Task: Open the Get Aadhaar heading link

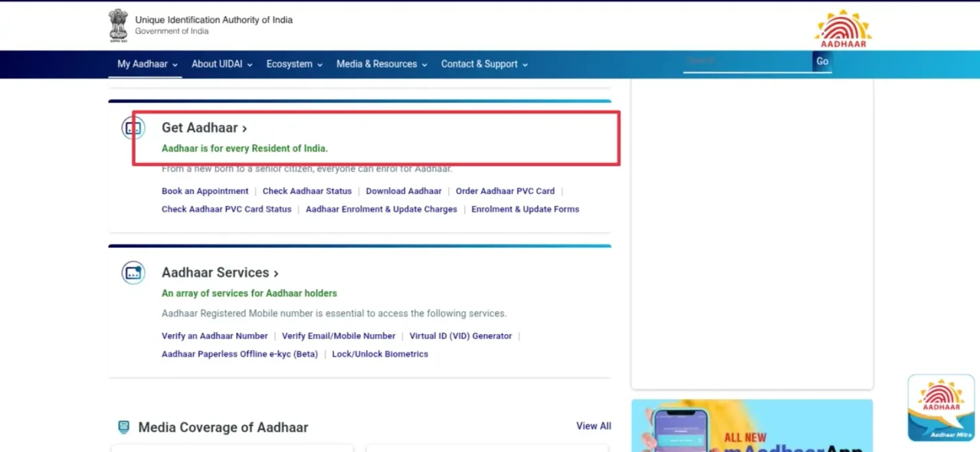Action: 205,128
